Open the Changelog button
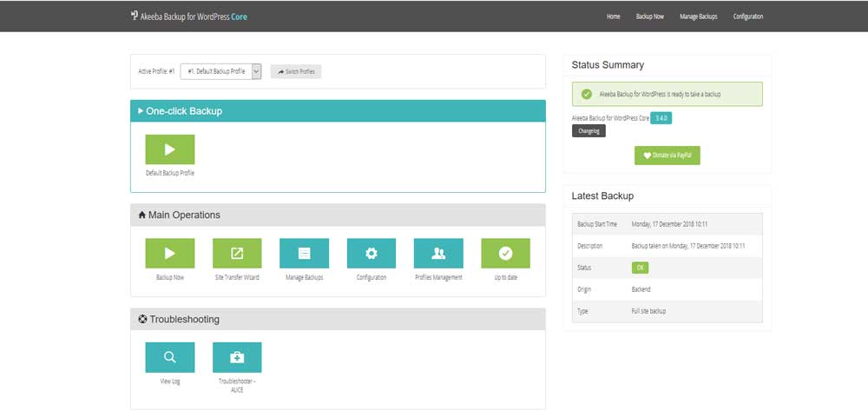Image resolution: width=868 pixels, height=411 pixels. pos(589,130)
